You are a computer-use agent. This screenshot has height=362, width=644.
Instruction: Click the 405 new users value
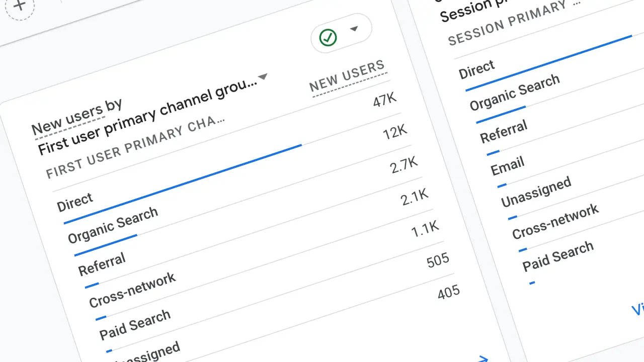pos(448,293)
